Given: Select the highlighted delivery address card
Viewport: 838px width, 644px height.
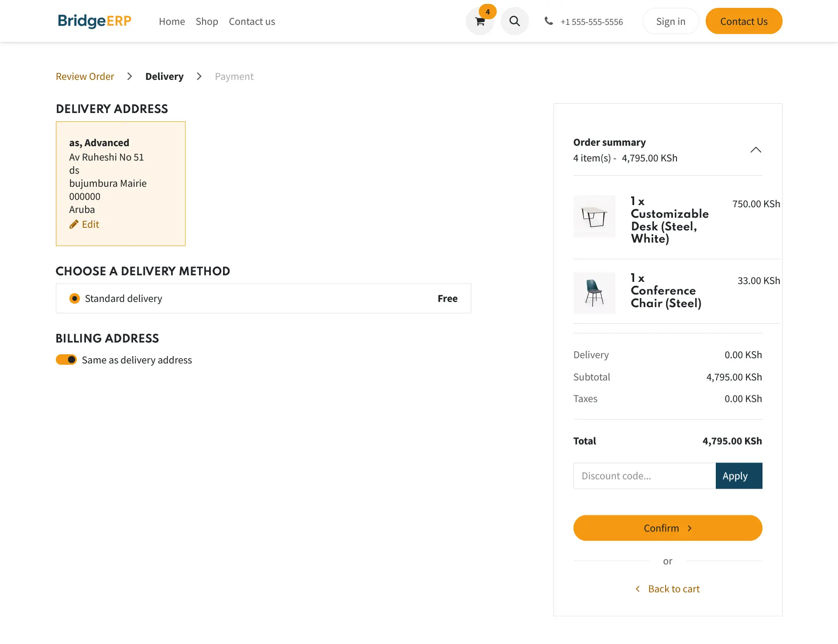Looking at the screenshot, I should [120, 183].
